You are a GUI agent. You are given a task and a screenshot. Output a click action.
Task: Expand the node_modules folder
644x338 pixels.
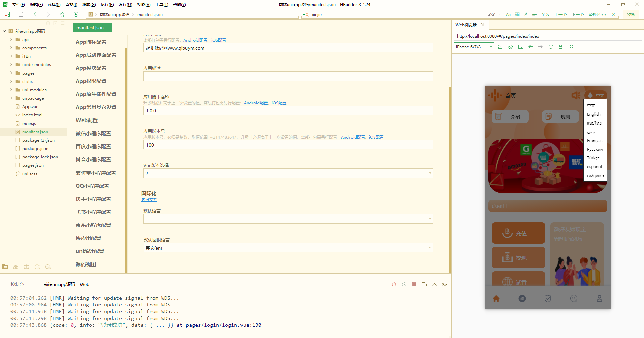[x=11, y=64]
